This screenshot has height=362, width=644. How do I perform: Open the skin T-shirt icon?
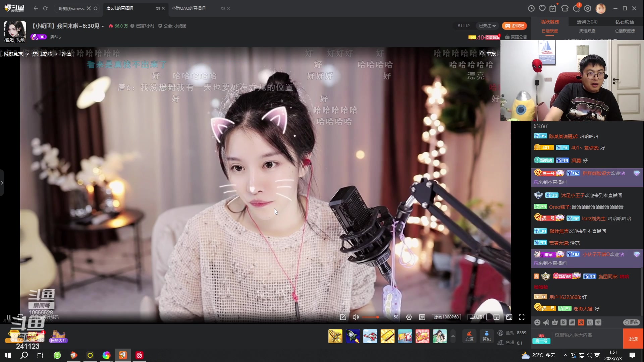pos(565,8)
